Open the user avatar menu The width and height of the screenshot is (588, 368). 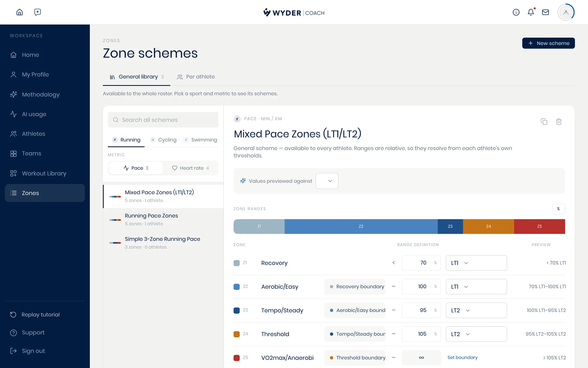566,12
